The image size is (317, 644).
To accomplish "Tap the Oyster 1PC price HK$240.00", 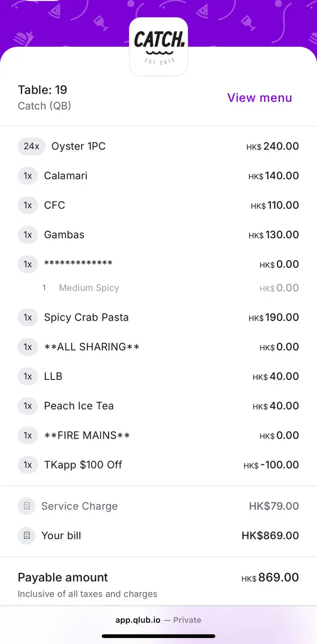I will point(273,146).
